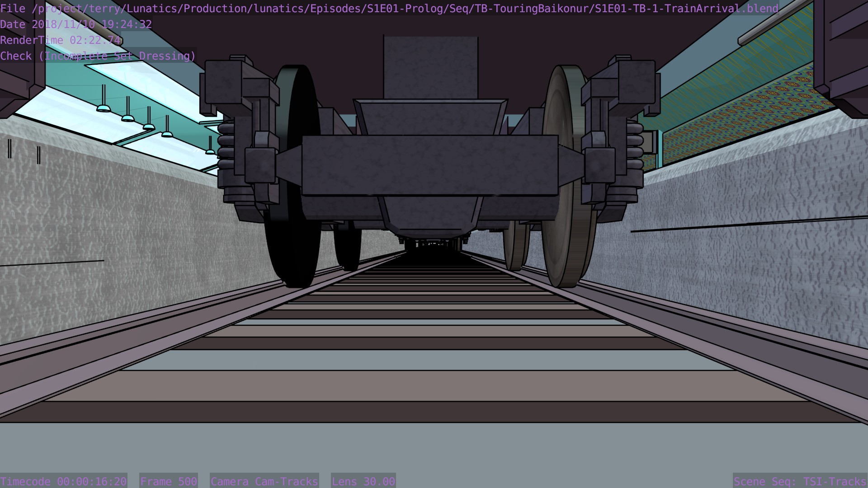Image resolution: width=868 pixels, height=488 pixels.
Task: Click the RenderTime 02:22.74 stamp
Action: (61, 40)
